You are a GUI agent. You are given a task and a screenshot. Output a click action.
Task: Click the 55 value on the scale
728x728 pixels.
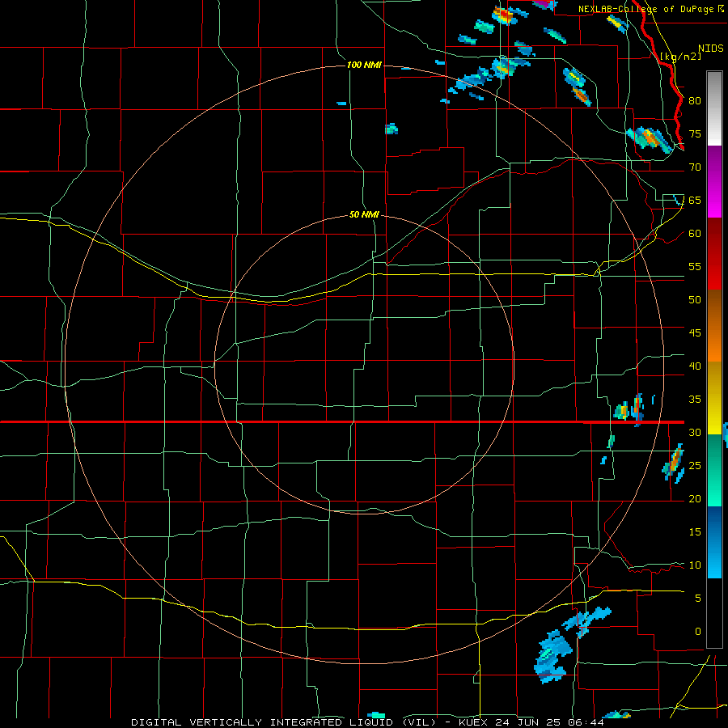point(695,266)
